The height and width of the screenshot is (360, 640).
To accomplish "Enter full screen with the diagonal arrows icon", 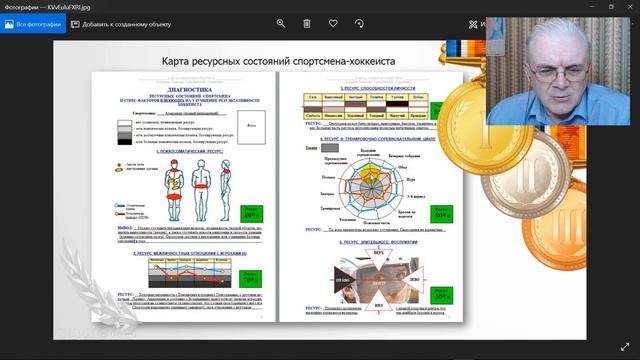I will (625, 347).
